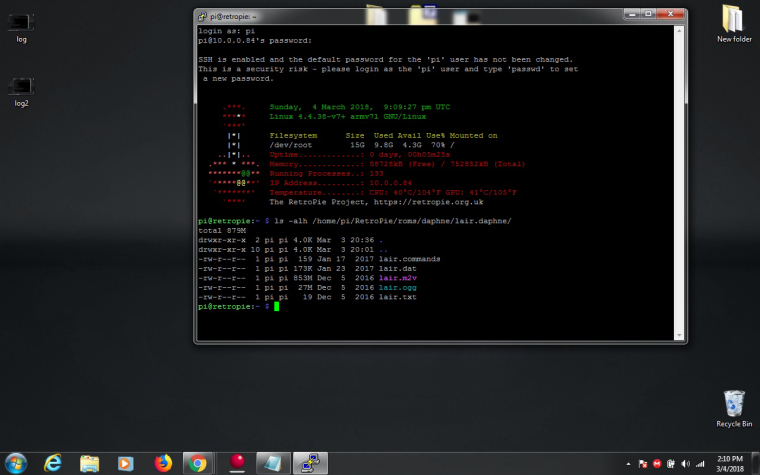Click the 'Uptime' status line
The height and width of the screenshot is (475, 760).
(x=360, y=155)
